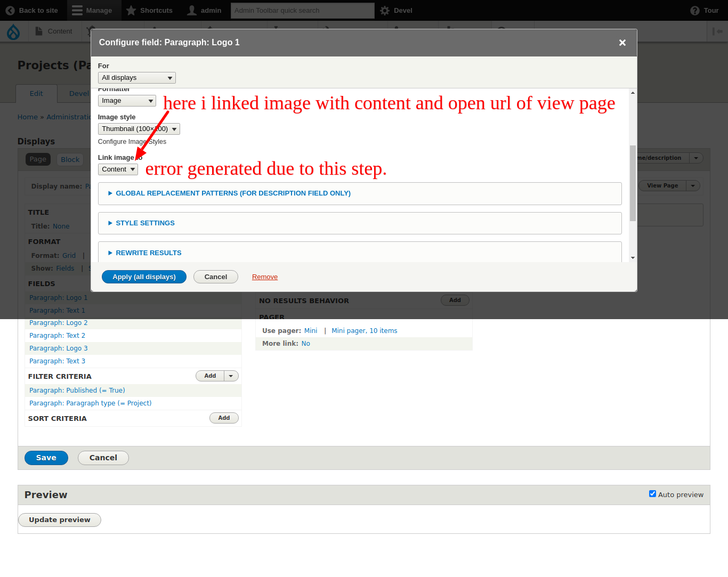This screenshot has width=728, height=577.
Task: Click the Back to site arrow icon
Action: [x=9, y=10]
